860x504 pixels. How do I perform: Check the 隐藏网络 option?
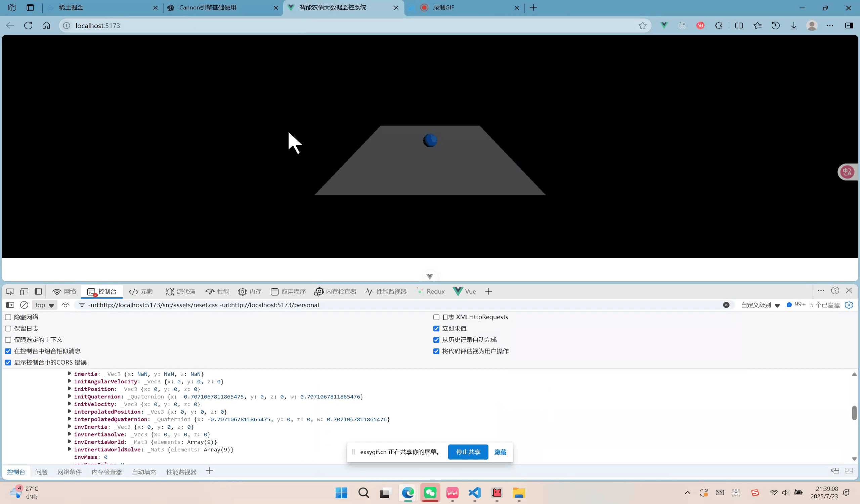click(x=8, y=317)
